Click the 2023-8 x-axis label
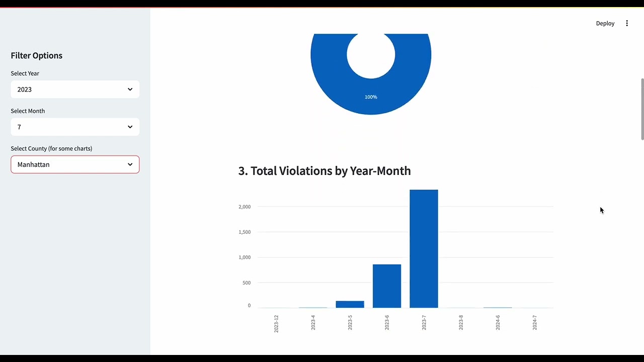 tap(461, 322)
